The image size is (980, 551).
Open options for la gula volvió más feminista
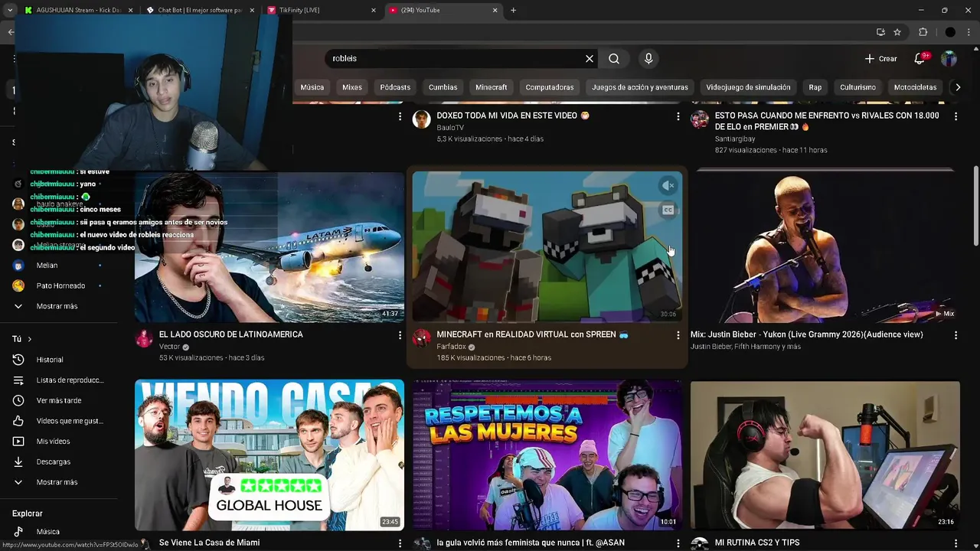(678, 543)
